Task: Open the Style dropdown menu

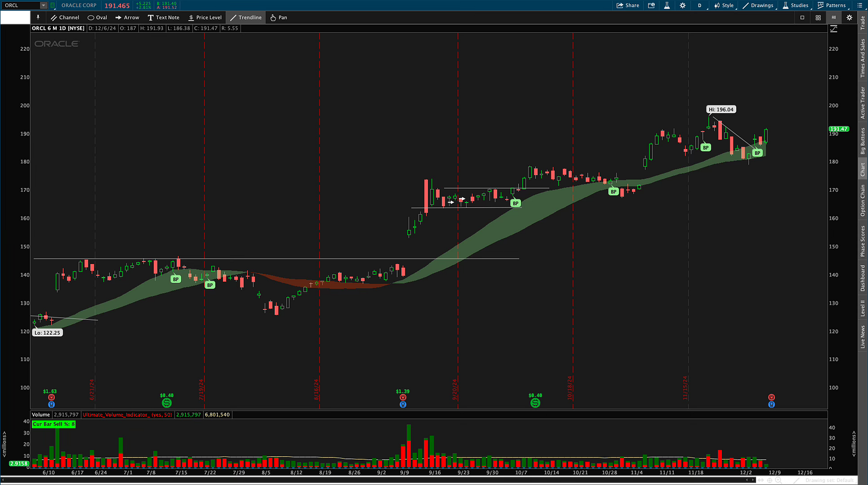Action: coord(724,5)
